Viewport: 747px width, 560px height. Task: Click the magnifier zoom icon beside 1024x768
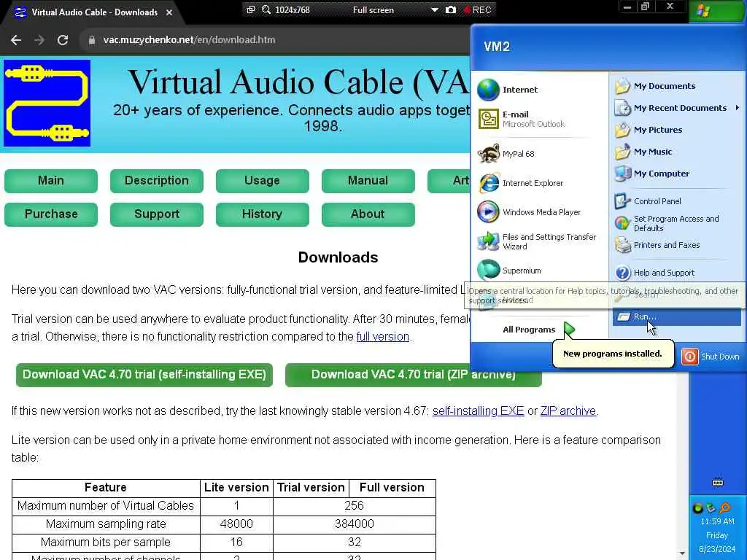pyautogui.click(x=266, y=9)
